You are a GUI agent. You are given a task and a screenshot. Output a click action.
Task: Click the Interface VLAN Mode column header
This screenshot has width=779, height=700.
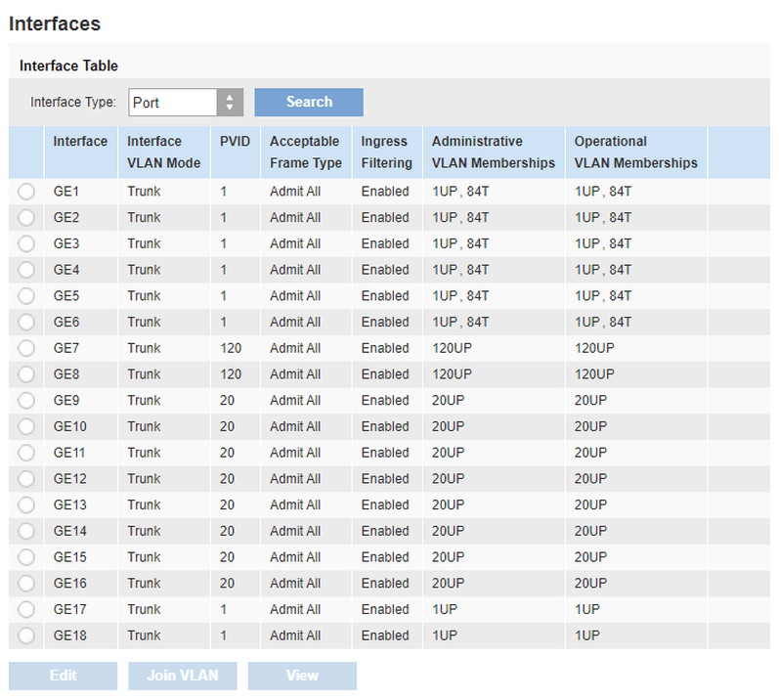(x=163, y=153)
